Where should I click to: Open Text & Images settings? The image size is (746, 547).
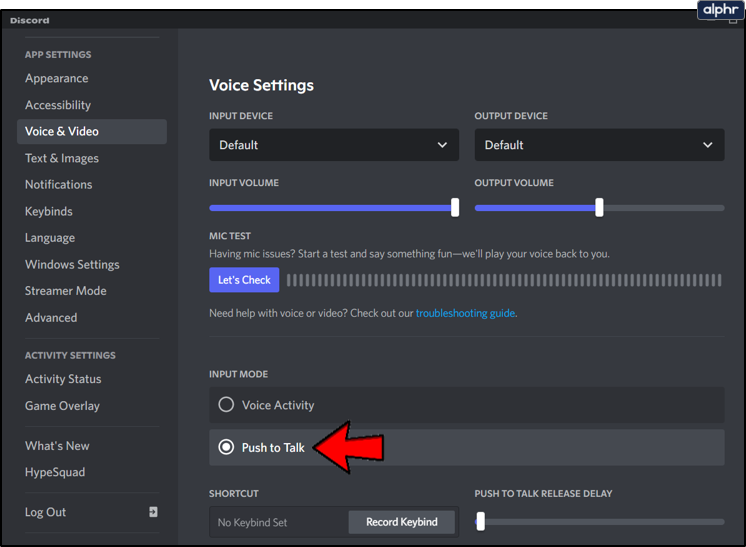[62, 158]
